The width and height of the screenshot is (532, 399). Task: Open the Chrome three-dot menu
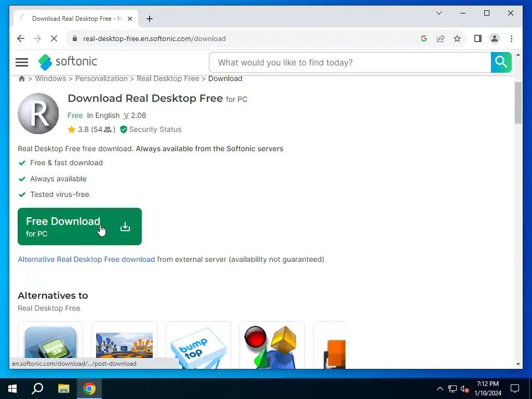(x=511, y=38)
